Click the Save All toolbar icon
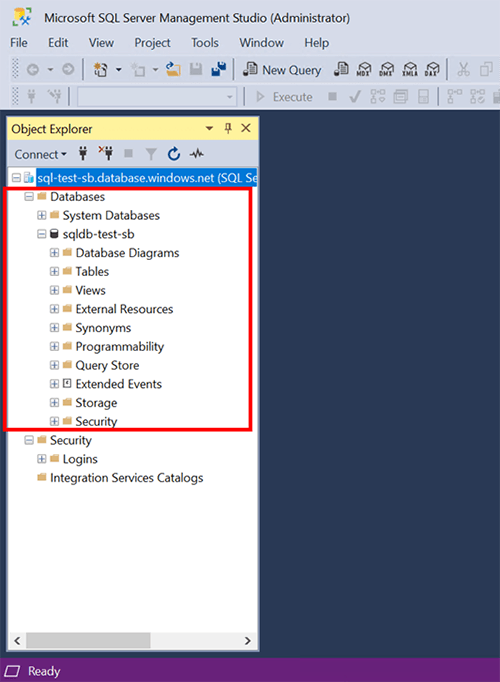Viewport: 500px width, 682px height. [219, 70]
